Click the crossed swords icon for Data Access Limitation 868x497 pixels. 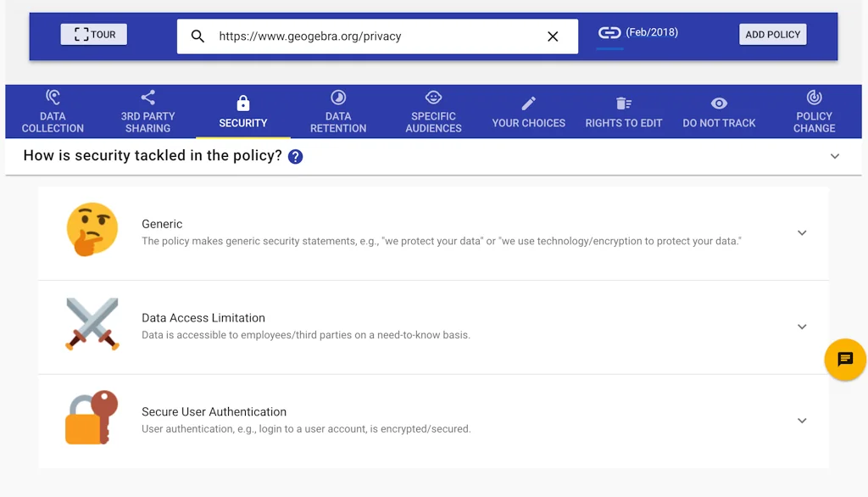pyautogui.click(x=92, y=325)
